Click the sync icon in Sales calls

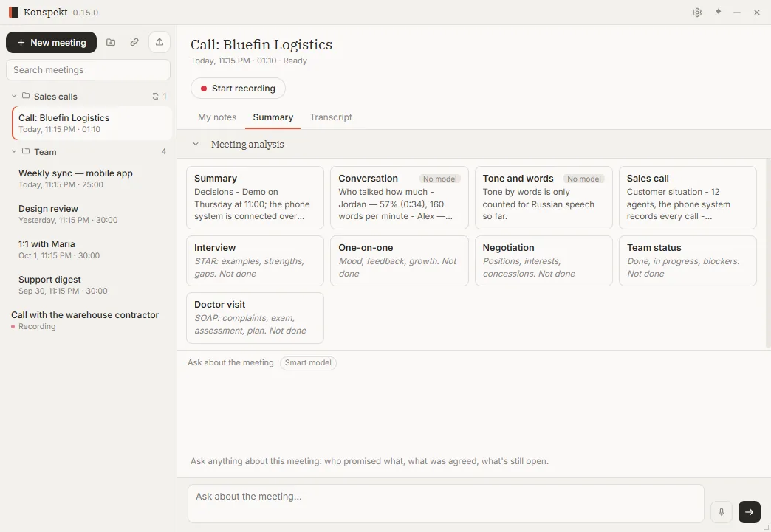click(x=155, y=96)
